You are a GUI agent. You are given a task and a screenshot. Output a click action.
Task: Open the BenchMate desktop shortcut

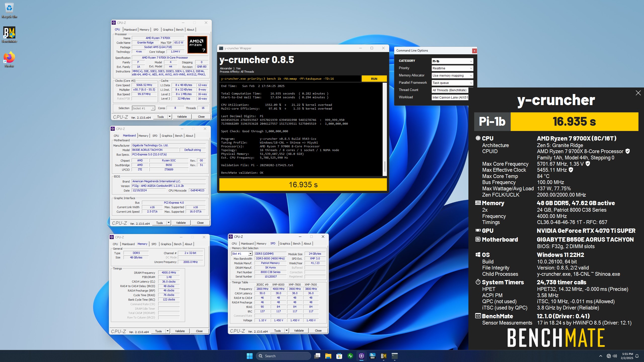pos(9,35)
